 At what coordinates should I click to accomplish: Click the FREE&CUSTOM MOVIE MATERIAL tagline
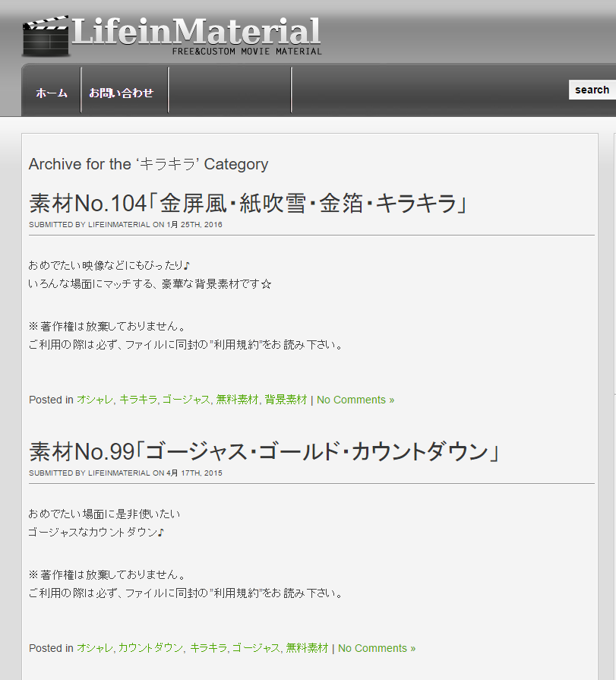pos(247,52)
